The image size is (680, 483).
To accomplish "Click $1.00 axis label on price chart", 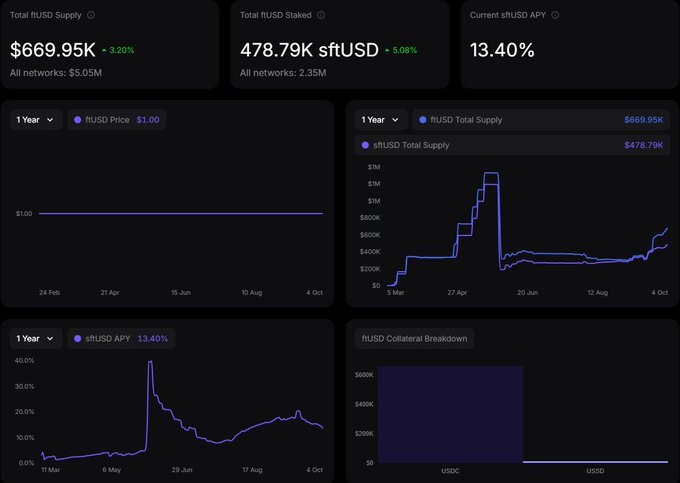I will click(24, 213).
